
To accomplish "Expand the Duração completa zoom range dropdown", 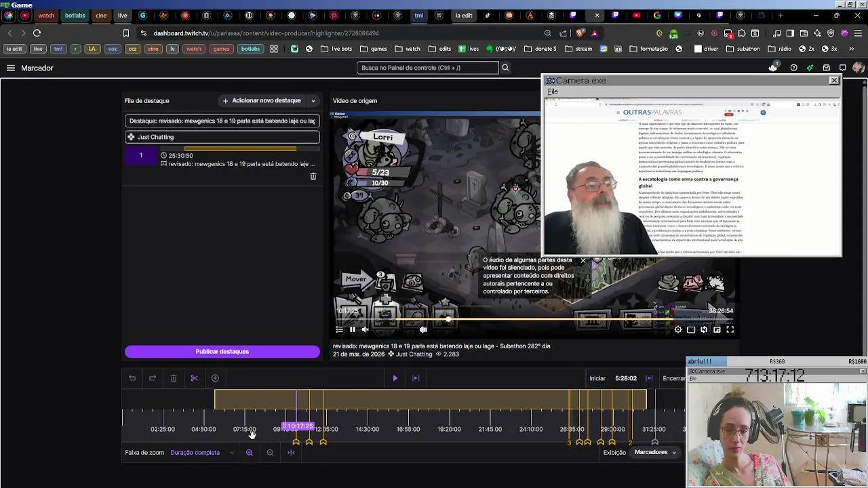I will point(202,453).
